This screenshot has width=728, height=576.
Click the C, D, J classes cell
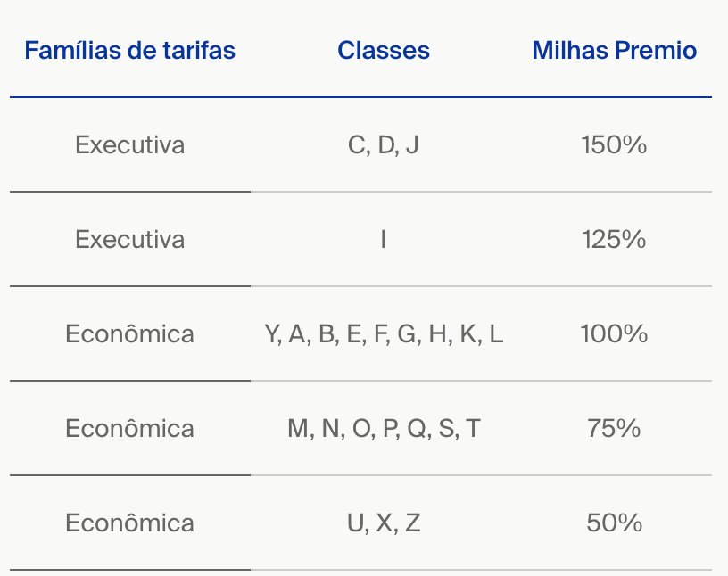coord(384,144)
